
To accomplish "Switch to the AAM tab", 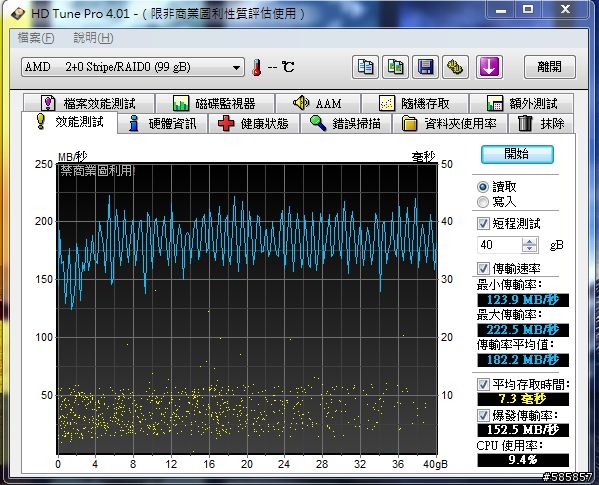I will coord(318,103).
